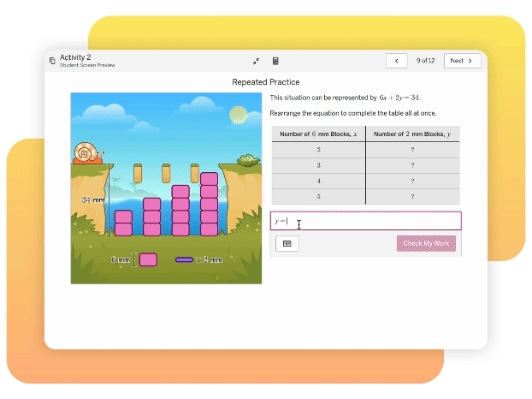Viewport: 532px width, 399px height.
Task: Click the pink 6 mm block legend
Action: (x=147, y=259)
